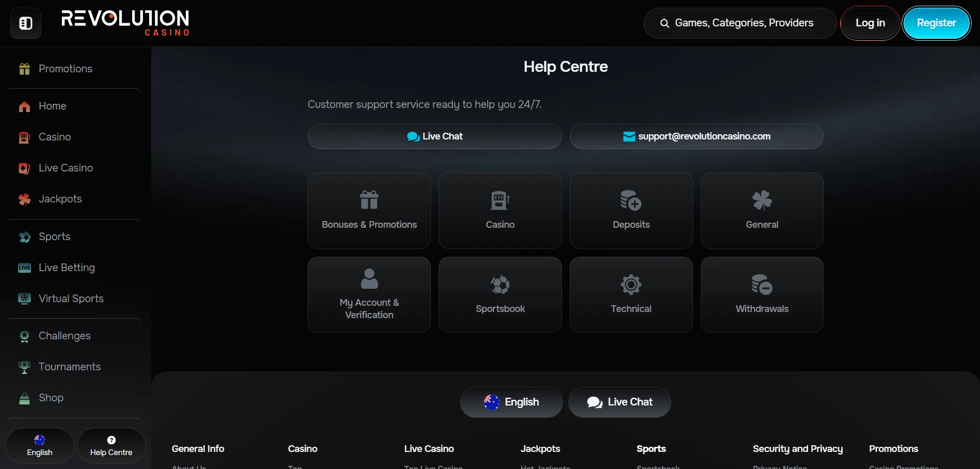The width and height of the screenshot is (980, 469).
Task: Click the Tournaments trophy icon in sidebar
Action: tap(24, 367)
